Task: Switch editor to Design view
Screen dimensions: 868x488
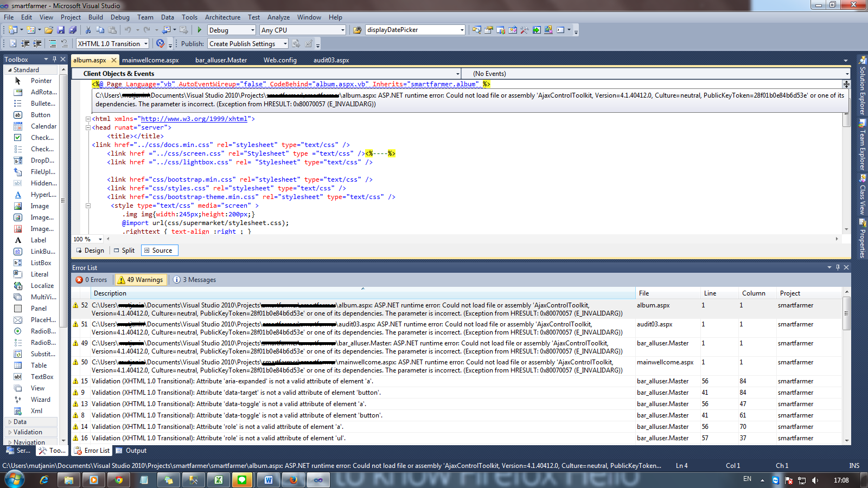Action: [90, 251]
